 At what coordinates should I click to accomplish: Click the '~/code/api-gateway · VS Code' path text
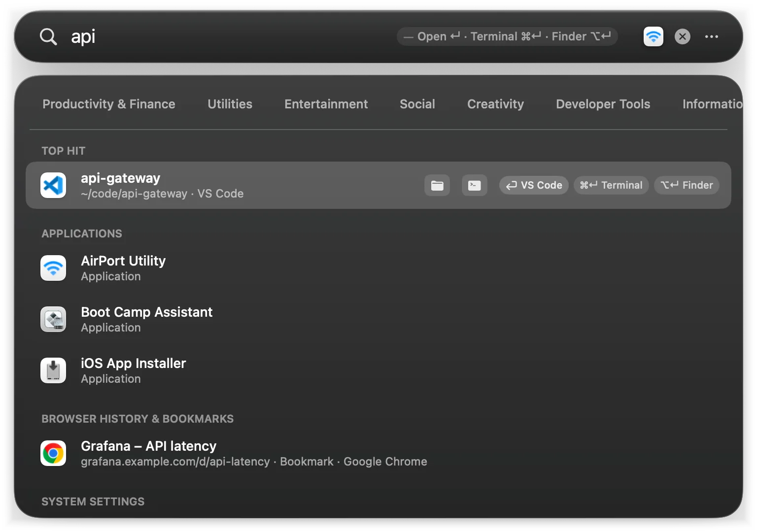pyautogui.click(x=162, y=194)
